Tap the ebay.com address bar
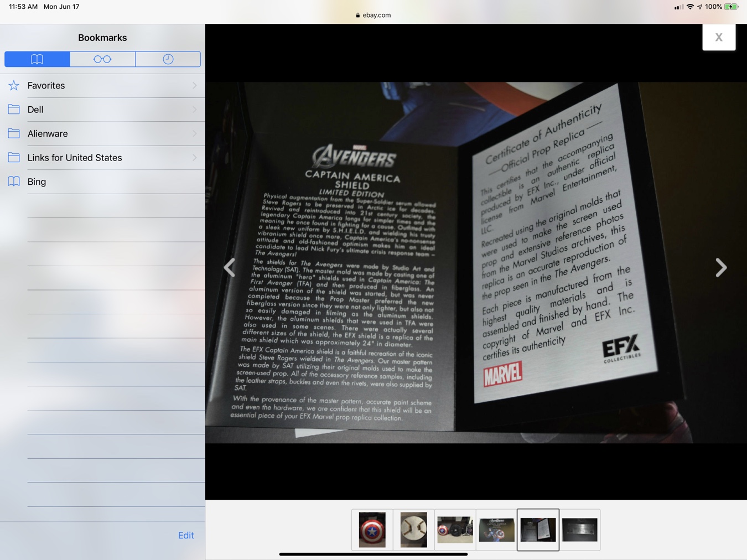 tap(373, 15)
